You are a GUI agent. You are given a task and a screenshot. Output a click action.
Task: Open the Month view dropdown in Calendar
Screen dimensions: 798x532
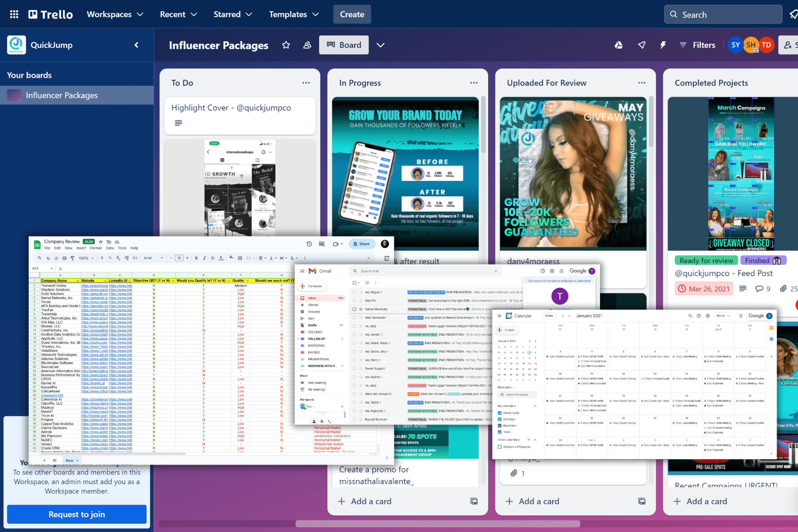723,316
